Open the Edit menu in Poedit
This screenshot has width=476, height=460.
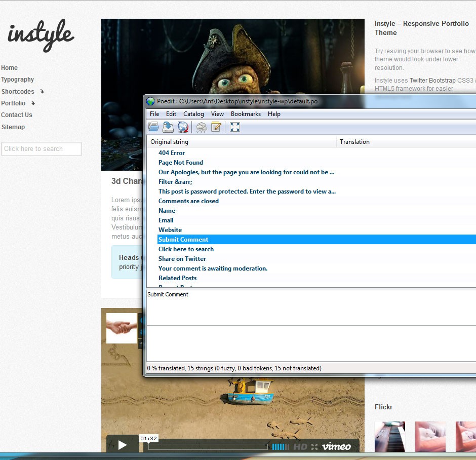(171, 114)
